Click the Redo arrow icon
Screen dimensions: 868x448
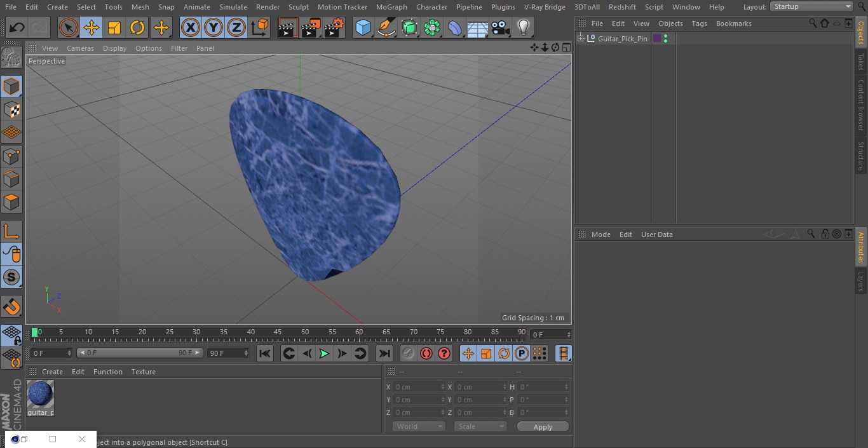39,28
